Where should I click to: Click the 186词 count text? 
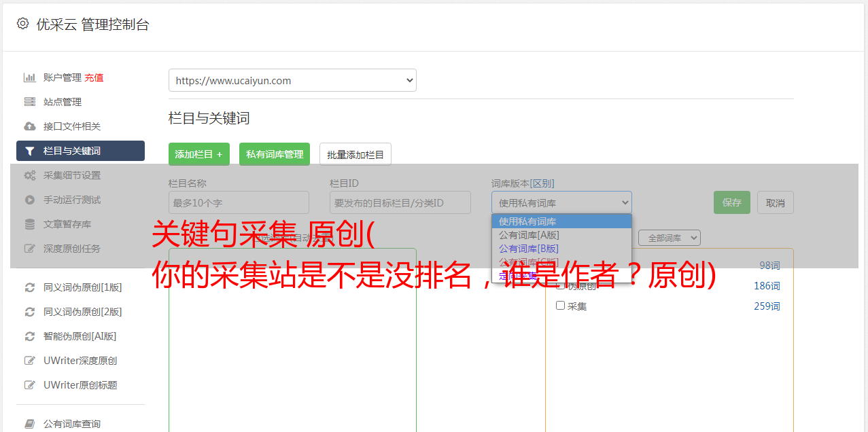(767, 286)
